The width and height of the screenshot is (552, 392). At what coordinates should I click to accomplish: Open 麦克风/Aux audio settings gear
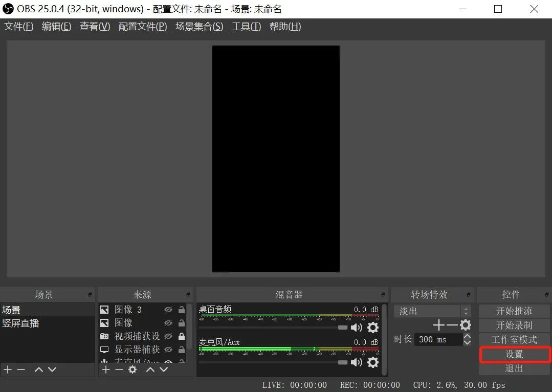pyautogui.click(x=373, y=362)
